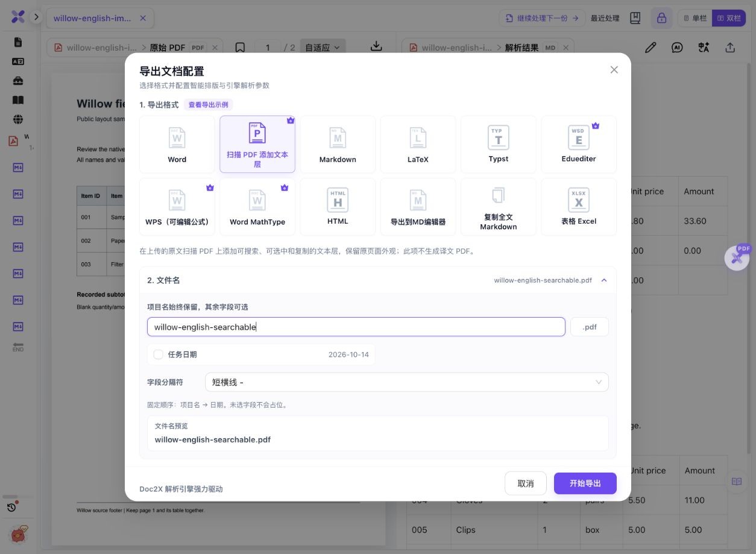Image resolution: width=756 pixels, height=554 pixels.
Task: Select the 表格 Excel export format
Action: click(579, 207)
